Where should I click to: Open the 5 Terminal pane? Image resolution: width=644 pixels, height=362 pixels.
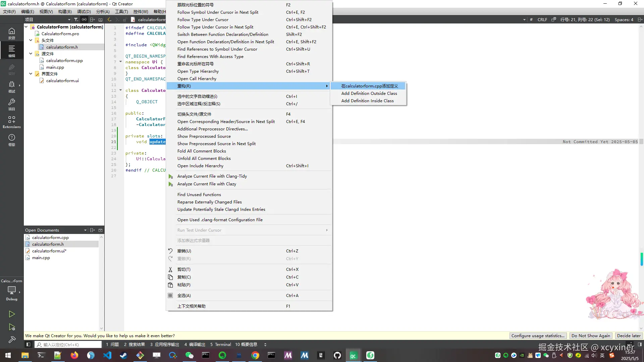pos(221,344)
